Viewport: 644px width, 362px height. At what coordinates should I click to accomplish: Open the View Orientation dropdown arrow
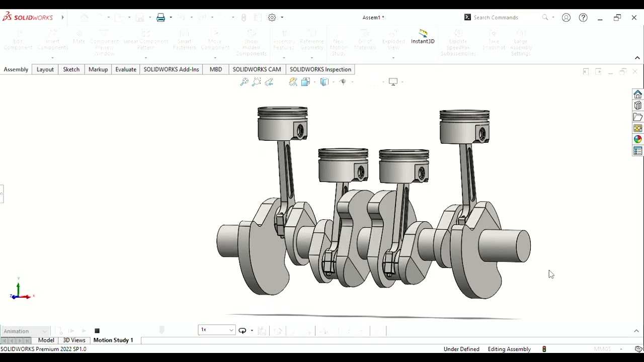point(314,82)
